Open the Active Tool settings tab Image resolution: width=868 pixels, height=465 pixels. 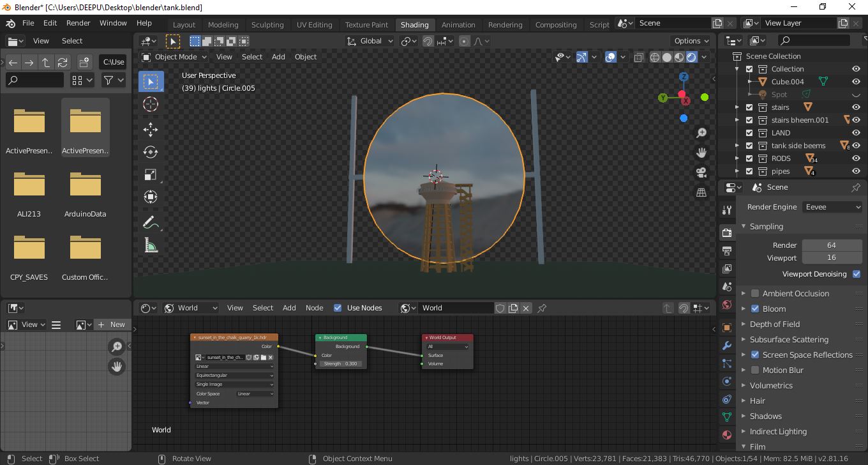point(726,210)
